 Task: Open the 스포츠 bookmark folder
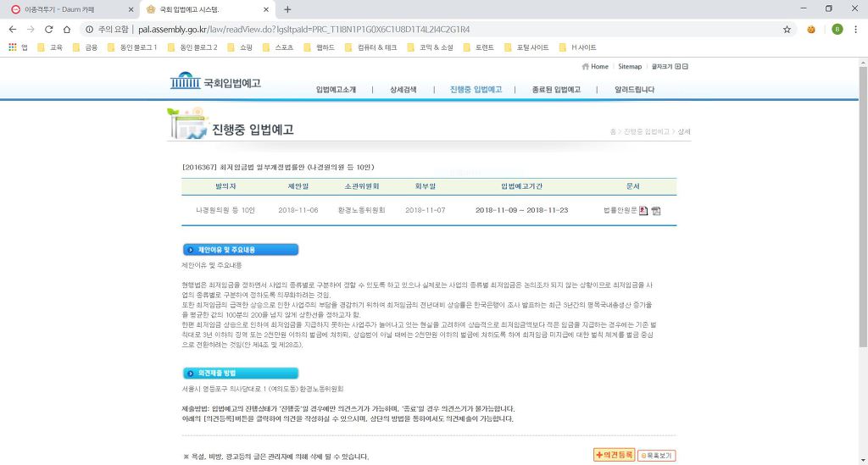[278, 47]
